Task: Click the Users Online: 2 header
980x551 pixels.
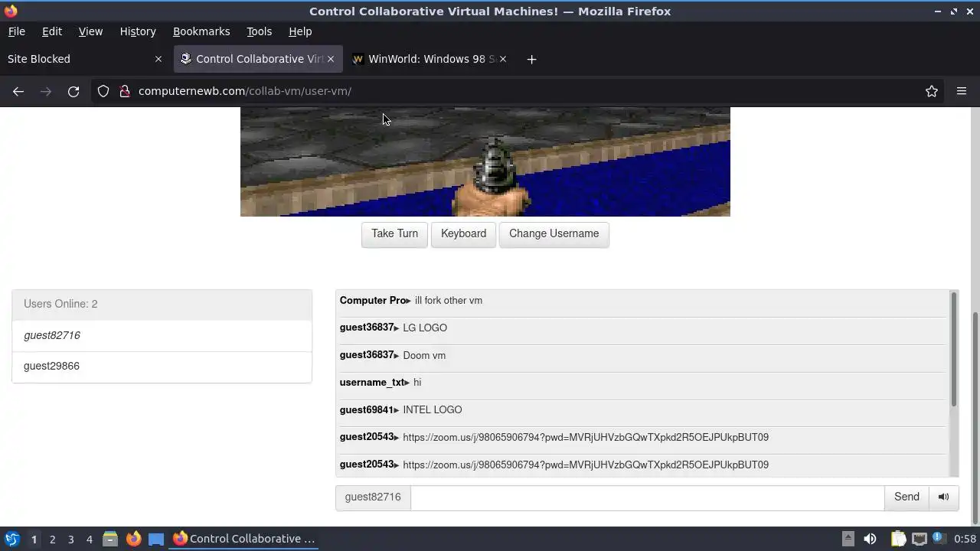Action: point(162,304)
